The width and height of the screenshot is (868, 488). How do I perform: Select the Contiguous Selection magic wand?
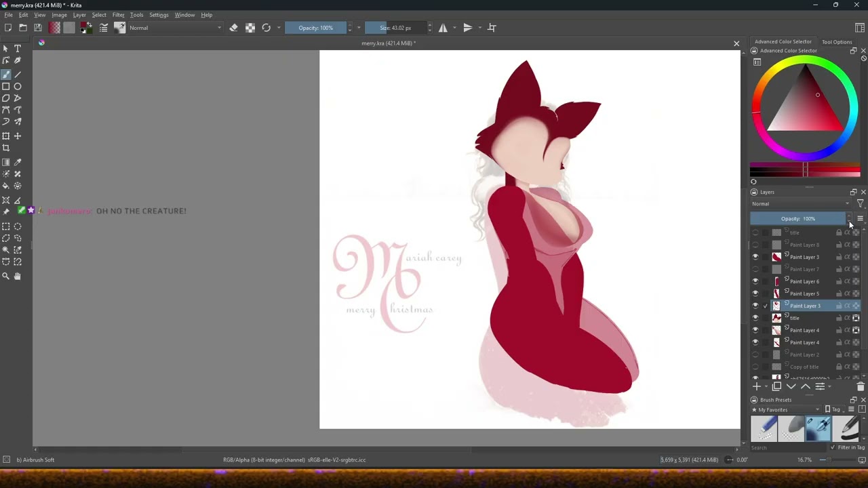(6, 250)
